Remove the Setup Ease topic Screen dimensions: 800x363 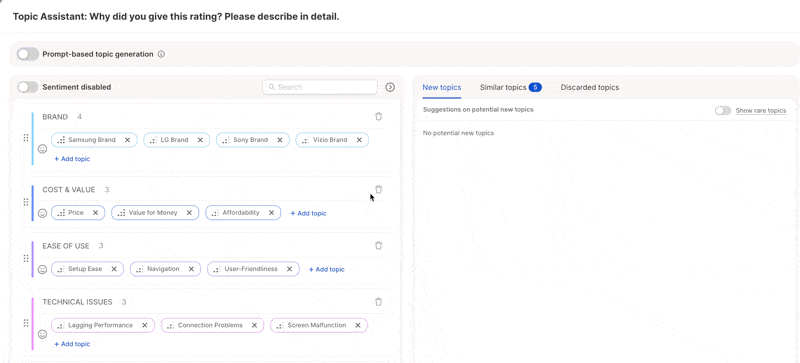point(114,269)
